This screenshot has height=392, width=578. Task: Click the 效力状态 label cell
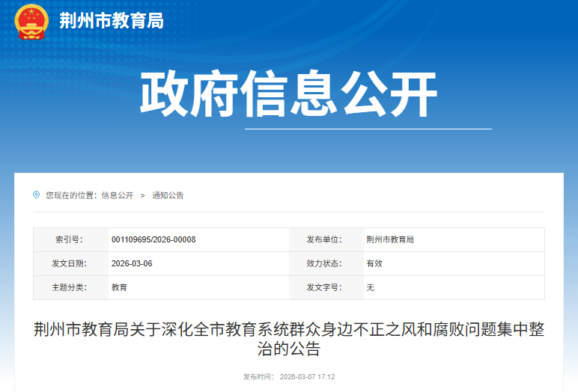click(x=323, y=263)
